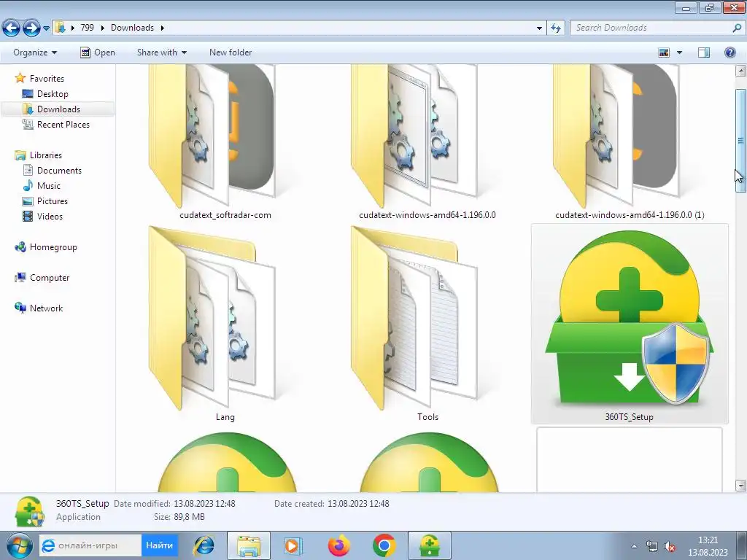Open the media player taskbar icon
This screenshot has height=560, width=747.
(292, 545)
